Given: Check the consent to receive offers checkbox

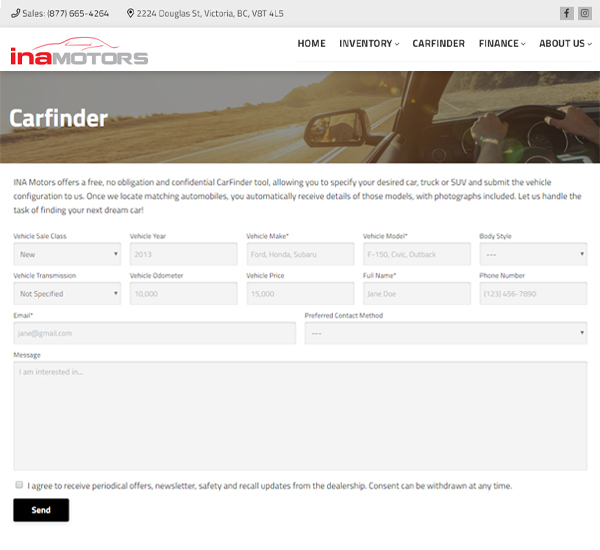Looking at the screenshot, I should [19, 485].
